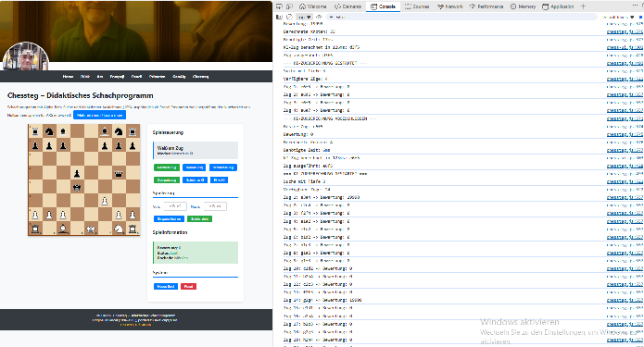
Task: Select the black knight on b8
Action: click(49, 131)
